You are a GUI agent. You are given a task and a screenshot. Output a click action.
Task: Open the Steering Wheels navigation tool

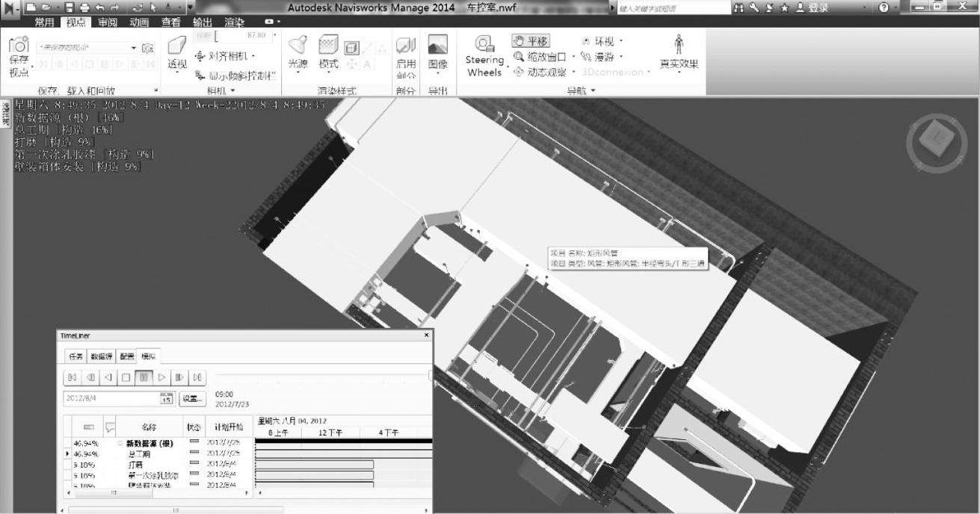484,46
